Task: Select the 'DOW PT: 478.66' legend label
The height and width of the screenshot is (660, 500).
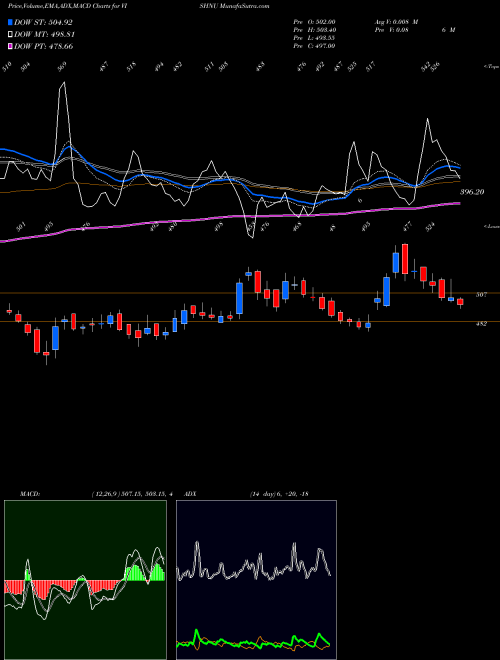Action: (x=43, y=46)
